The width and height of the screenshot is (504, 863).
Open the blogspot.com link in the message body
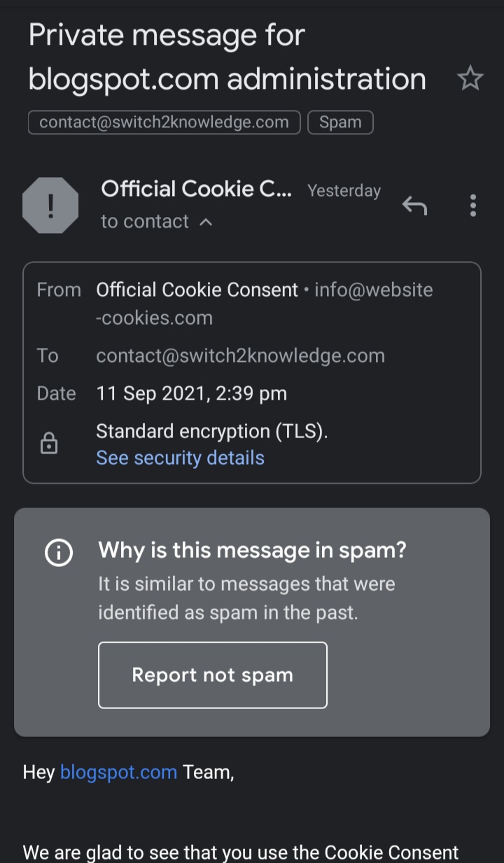[118, 772]
